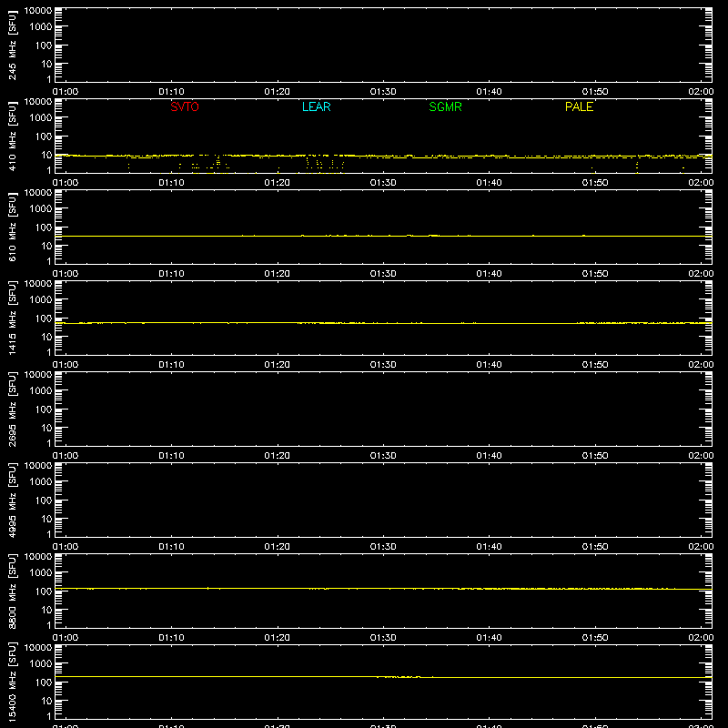This screenshot has width=728, height=728.
Task: Select the "15400 MHz [SFU]" axis title
Action: tap(13, 682)
